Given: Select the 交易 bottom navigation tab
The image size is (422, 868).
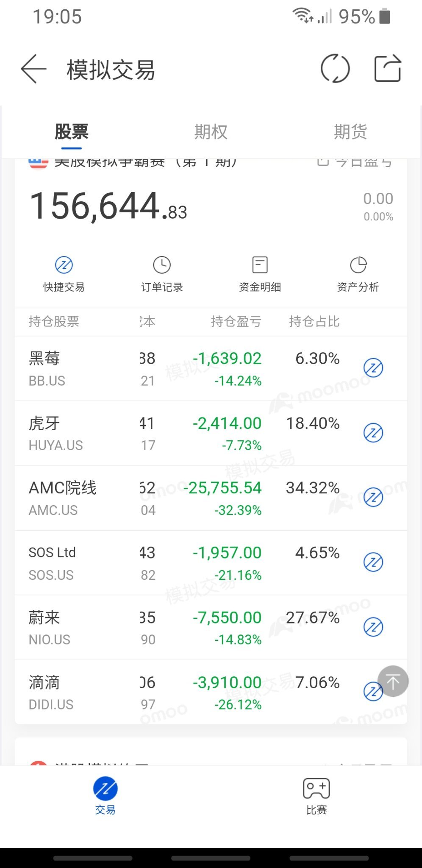Looking at the screenshot, I should tap(105, 796).
